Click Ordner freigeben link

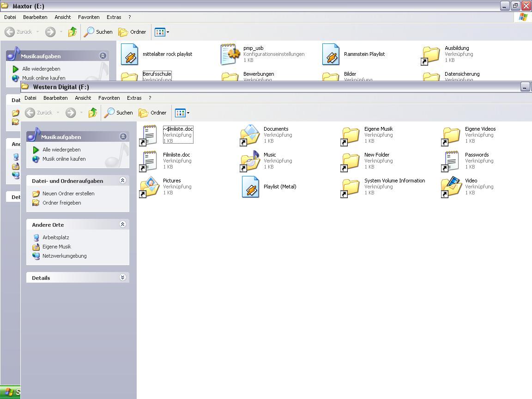[62, 203]
